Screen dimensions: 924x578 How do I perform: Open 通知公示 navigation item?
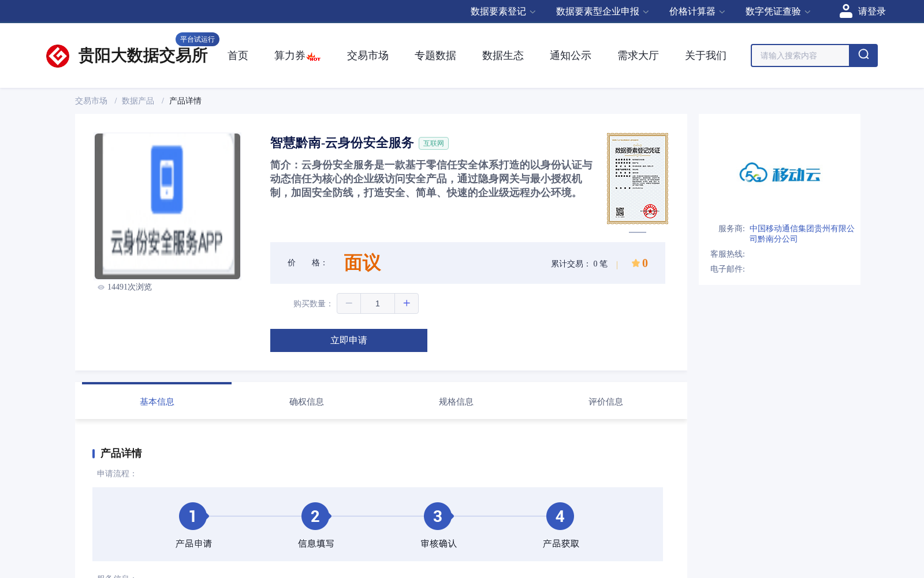(x=571, y=55)
